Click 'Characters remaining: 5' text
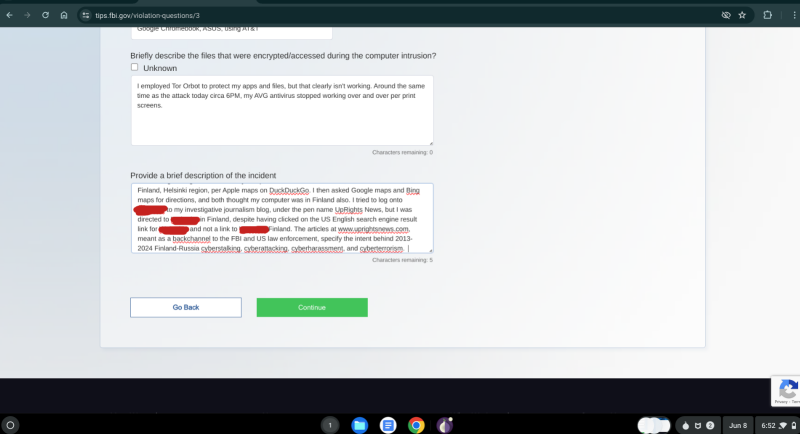The width and height of the screenshot is (800, 434). pyautogui.click(x=402, y=260)
